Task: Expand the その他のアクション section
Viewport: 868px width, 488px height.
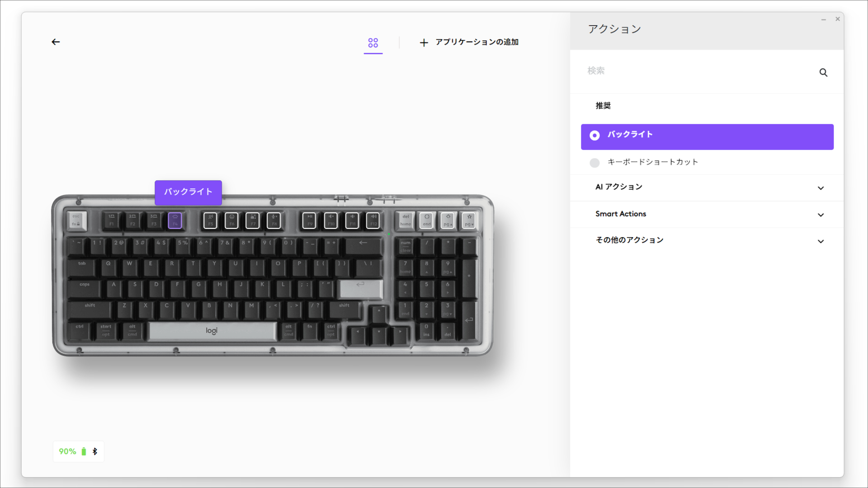Action: click(707, 240)
